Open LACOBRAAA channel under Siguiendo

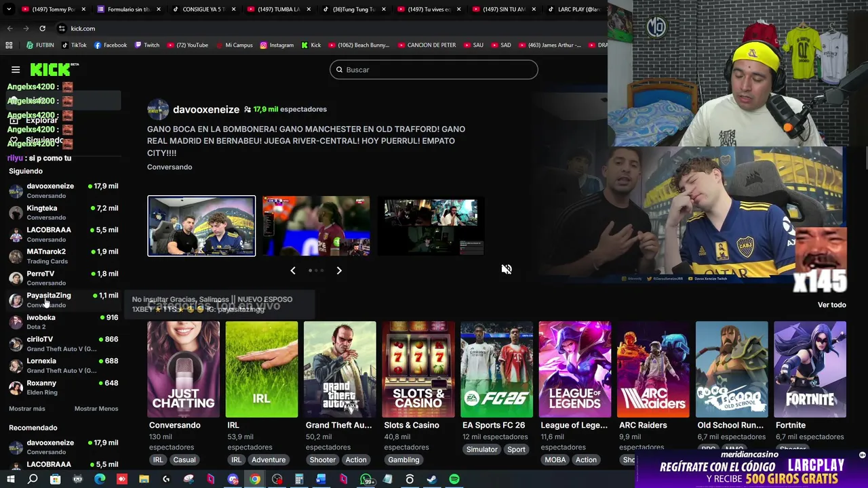pos(64,234)
